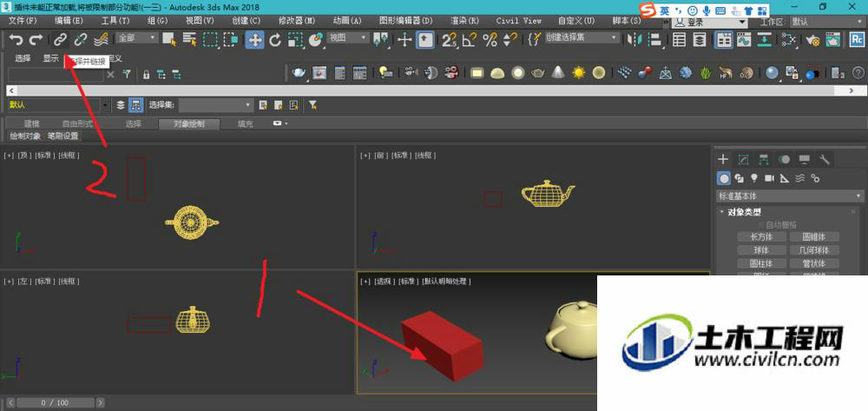
Task: Click the scene explorer search input field
Action: (x=56, y=75)
